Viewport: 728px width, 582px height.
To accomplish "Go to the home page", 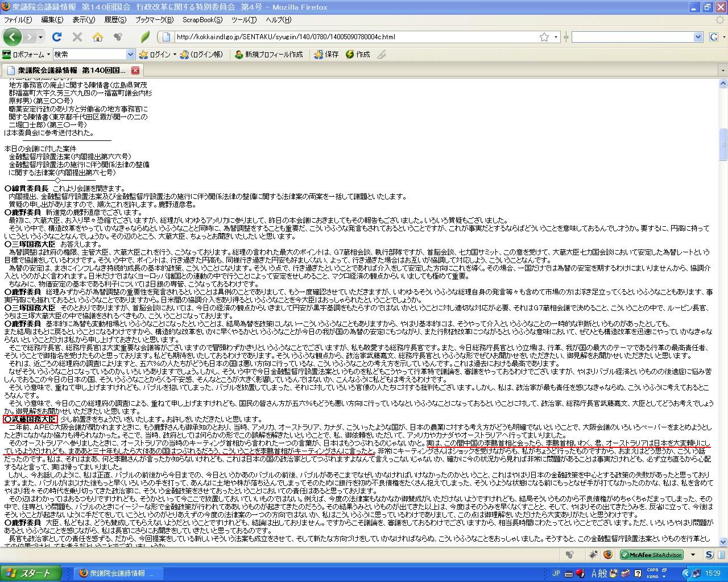I will (98, 37).
